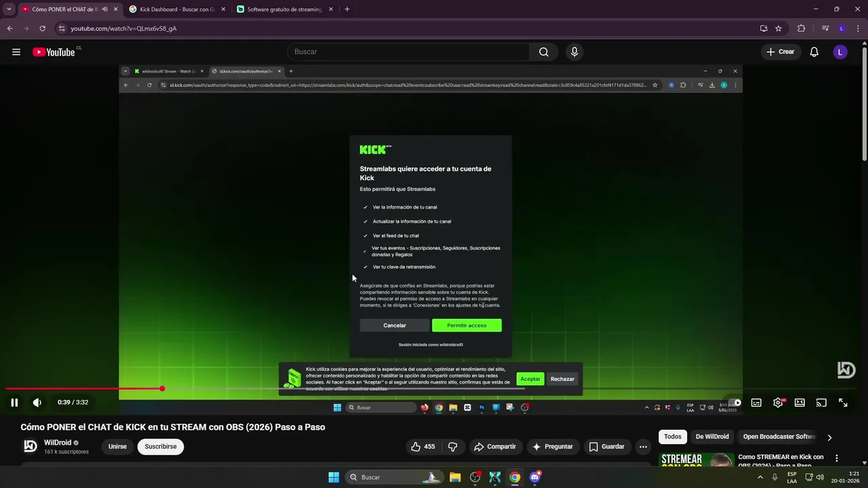Seek using the red progress bar handle

tap(162, 388)
